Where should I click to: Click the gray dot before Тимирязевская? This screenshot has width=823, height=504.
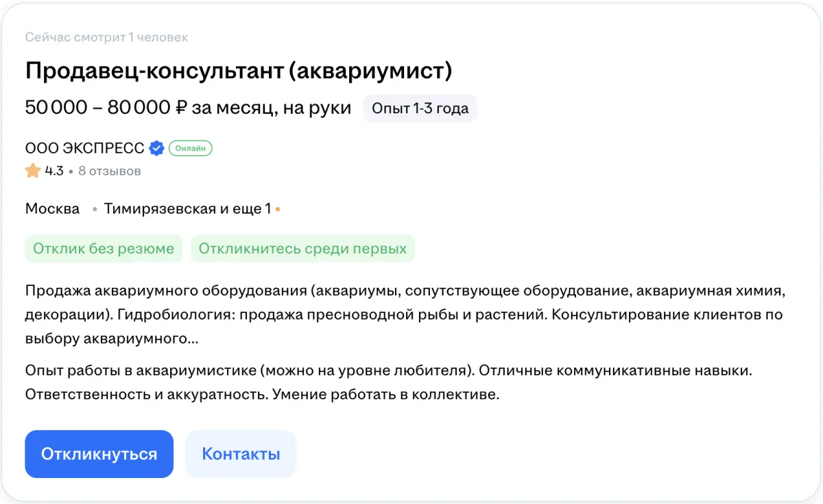(95, 209)
